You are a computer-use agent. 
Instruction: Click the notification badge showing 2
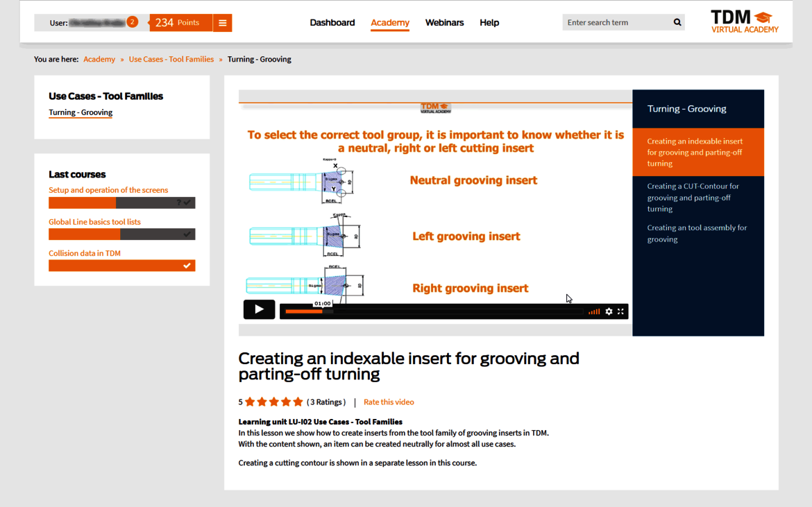pos(133,22)
